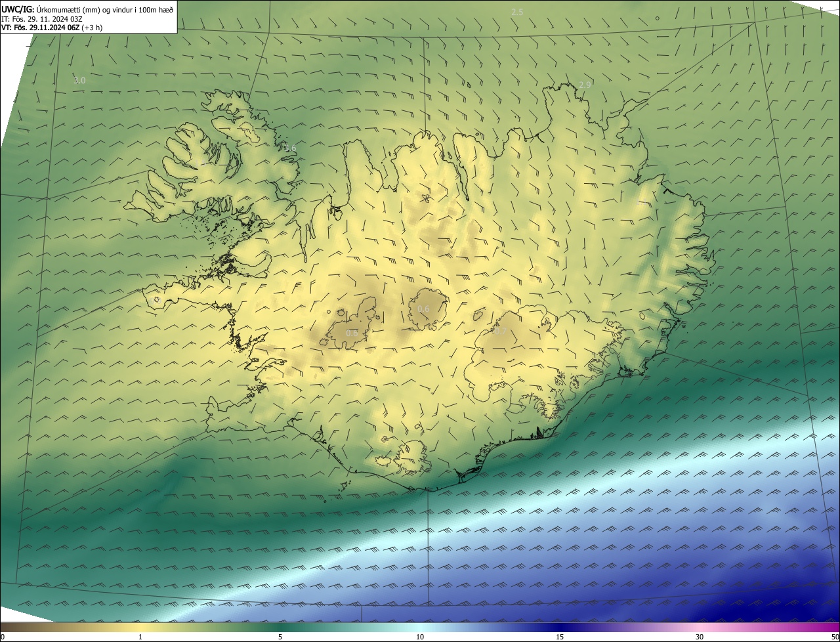Click colorbar tick label '15'
840x642 pixels.
click(560, 637)
